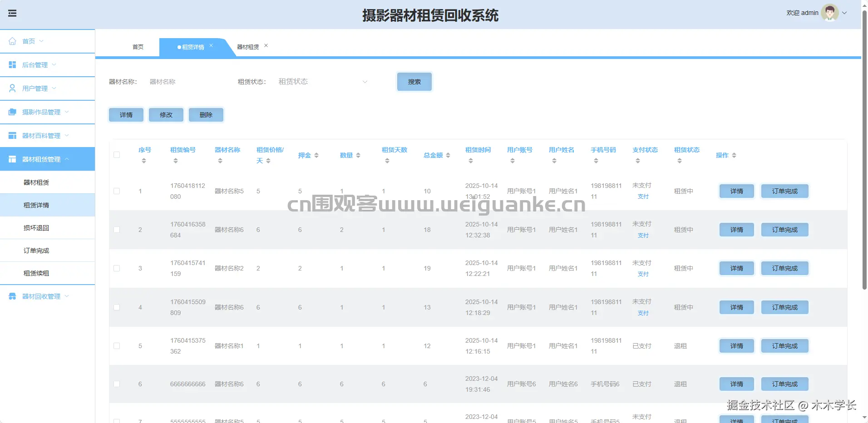Click 支付 link for order 1760418112080
The height and width of the screenshot is (423, 868).
[643, 197]
